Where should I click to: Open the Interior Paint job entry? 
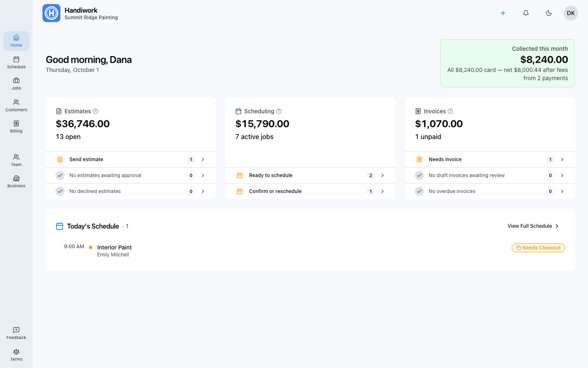tap(310, 251)
